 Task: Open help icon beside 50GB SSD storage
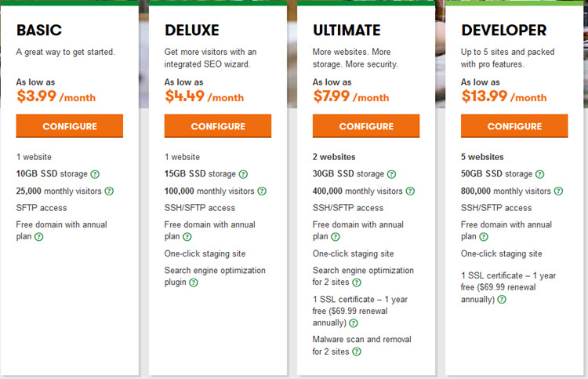point(539,174)
